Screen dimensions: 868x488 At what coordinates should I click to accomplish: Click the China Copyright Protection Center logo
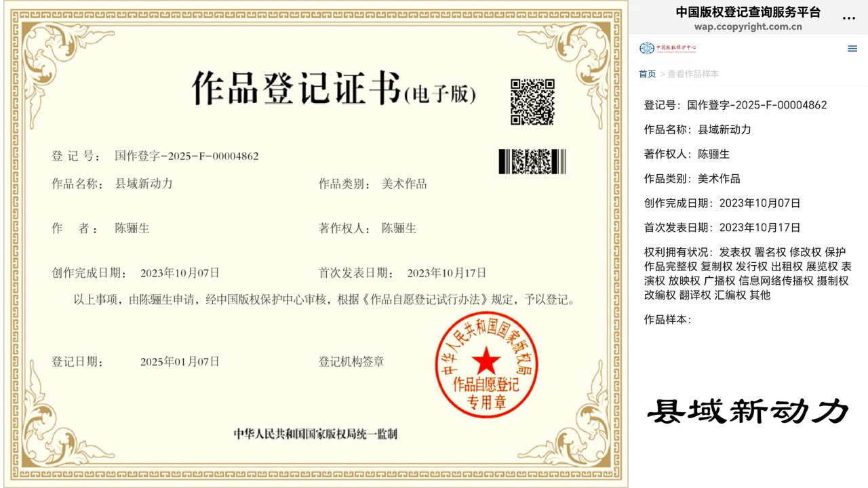667,48
